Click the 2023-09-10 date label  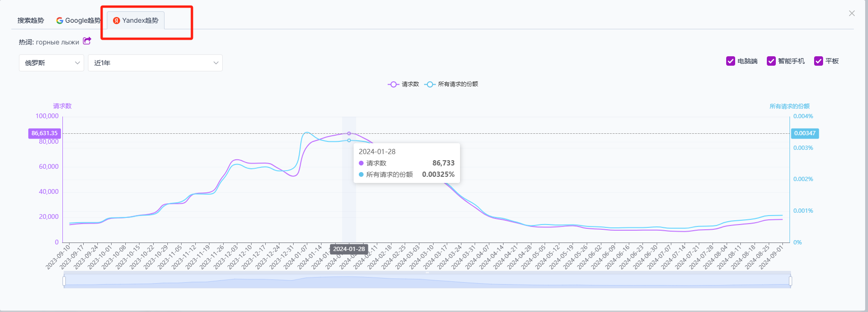58,257
